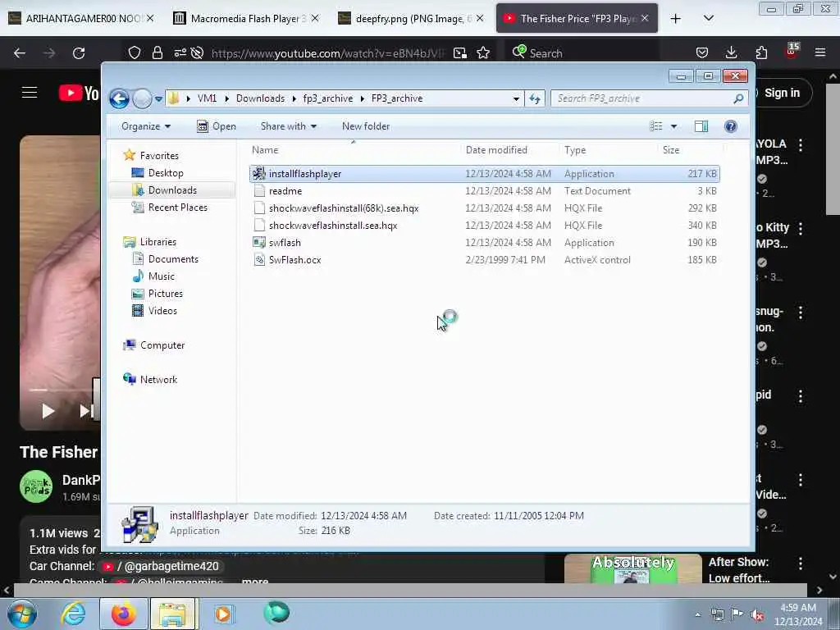
Task: Open recent locations dropdown arrow
Action: point(158,98)
